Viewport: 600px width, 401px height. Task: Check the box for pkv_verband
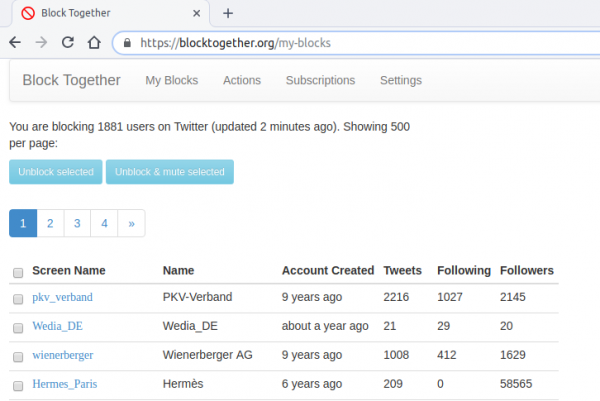tap(18, 299)
